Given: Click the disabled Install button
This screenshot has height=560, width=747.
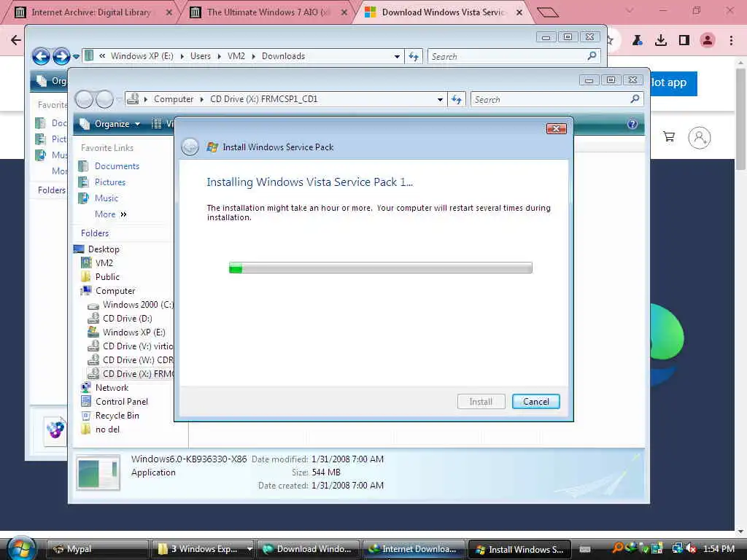Looking at the screenshot, I should coord(481,402).
